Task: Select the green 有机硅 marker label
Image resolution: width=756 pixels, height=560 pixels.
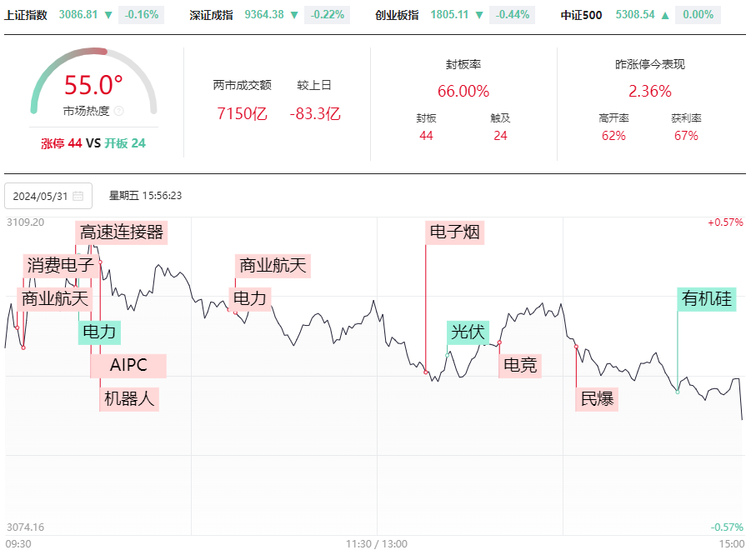Action: 707,299
